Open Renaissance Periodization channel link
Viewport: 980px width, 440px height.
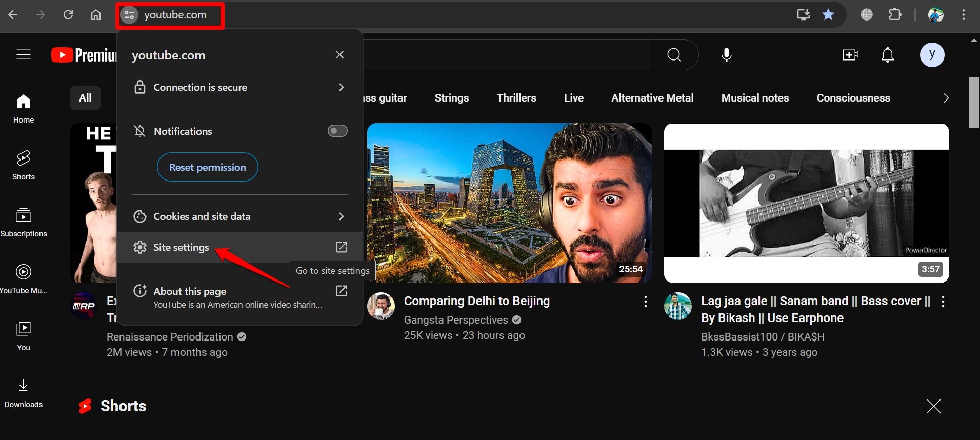point(170,337)
